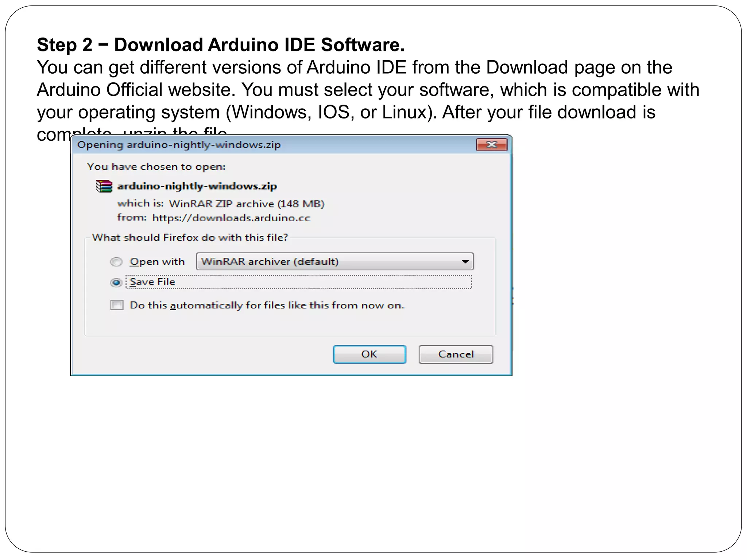This screenshot has height=560, width=747.
Task: Click the 'WinRAR ZIP archive (148 MB)' text
Action: [247, 204]
